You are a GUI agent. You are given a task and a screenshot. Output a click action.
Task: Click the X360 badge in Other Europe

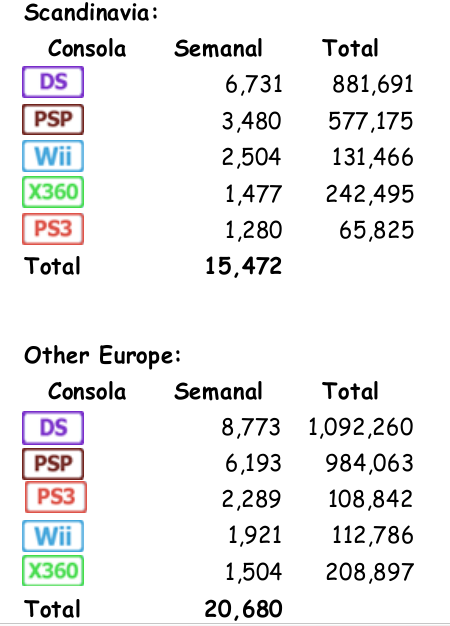pyautogui.click(x=53, y=571)
